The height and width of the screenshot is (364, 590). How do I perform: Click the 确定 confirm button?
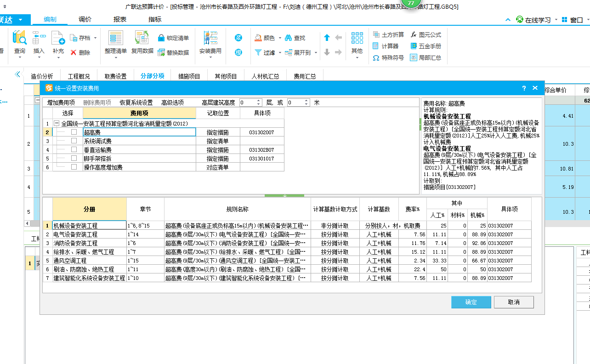[471, 302]
